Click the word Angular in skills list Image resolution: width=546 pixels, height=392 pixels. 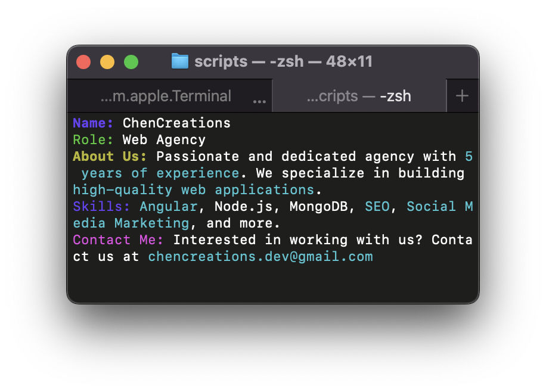[x=168, y=207]
